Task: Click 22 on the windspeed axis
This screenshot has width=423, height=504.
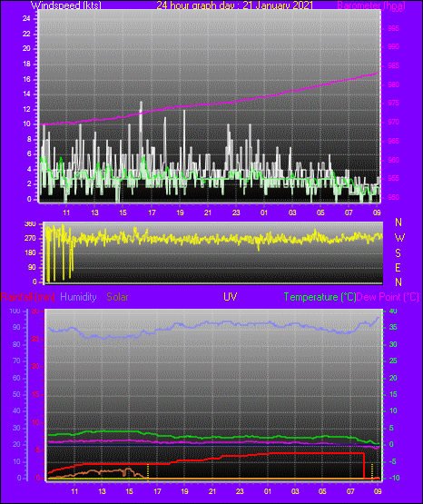Action: (26, 34)
